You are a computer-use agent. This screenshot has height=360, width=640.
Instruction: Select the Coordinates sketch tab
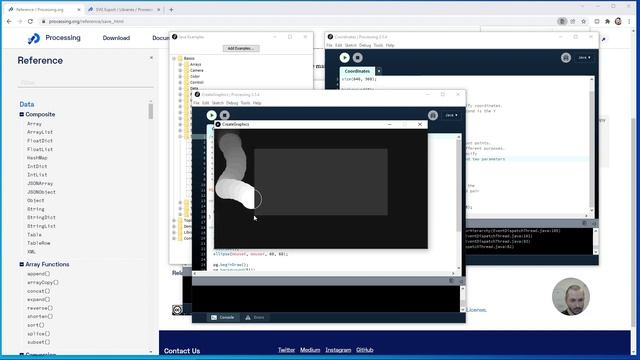click(357, 71)
